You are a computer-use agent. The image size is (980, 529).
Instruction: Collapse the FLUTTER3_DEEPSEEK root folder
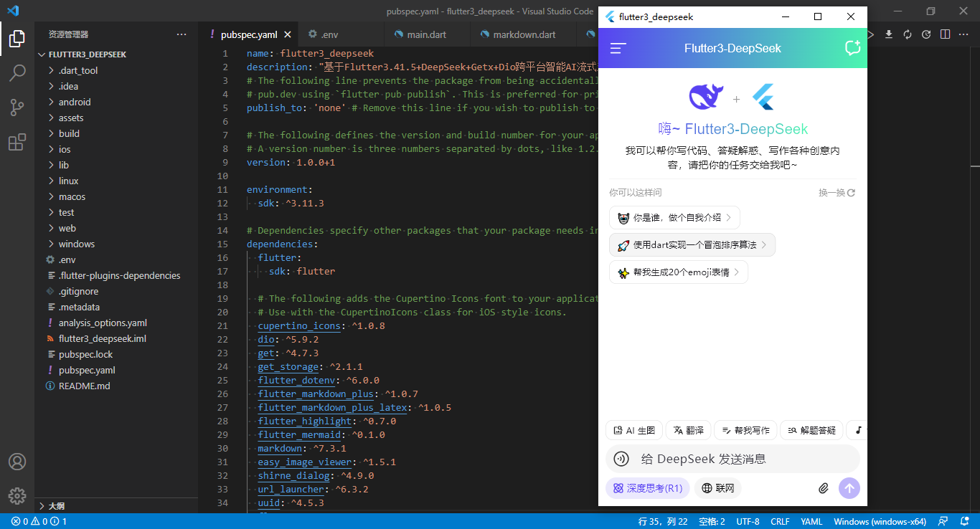(x=116, y=54)
